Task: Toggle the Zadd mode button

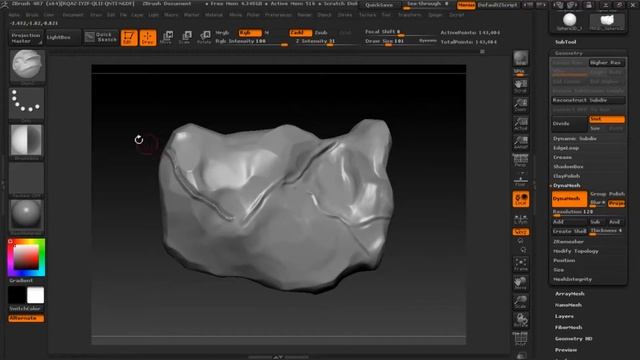Action: pyautogui.click(x=300, y=33)
